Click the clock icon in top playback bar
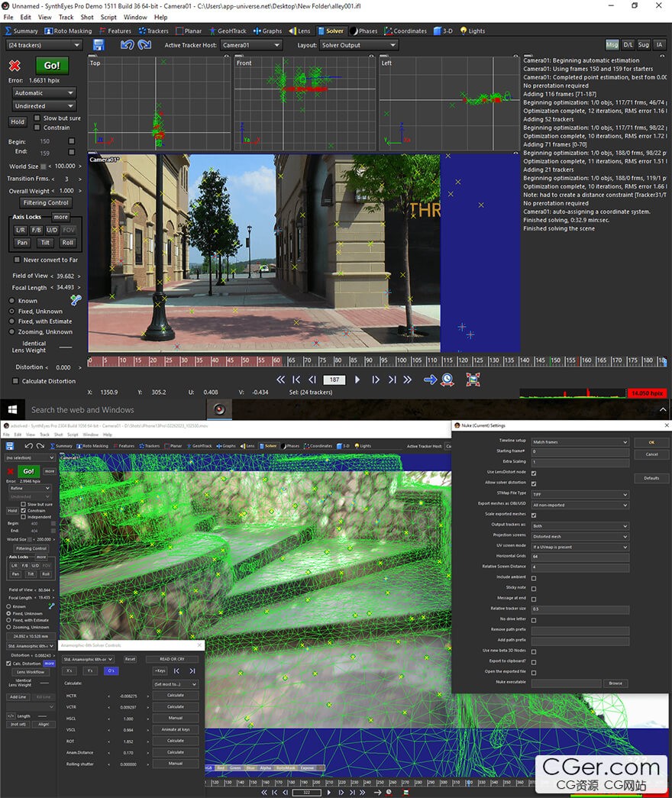672x798 pixels. (x=447, y=380)
